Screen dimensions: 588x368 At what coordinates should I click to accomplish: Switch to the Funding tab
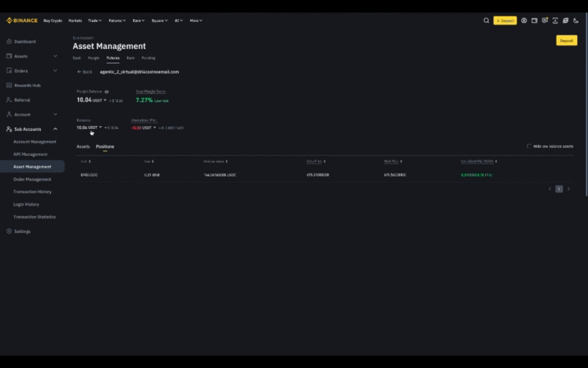pyautogui.click(x=148, y=58)
